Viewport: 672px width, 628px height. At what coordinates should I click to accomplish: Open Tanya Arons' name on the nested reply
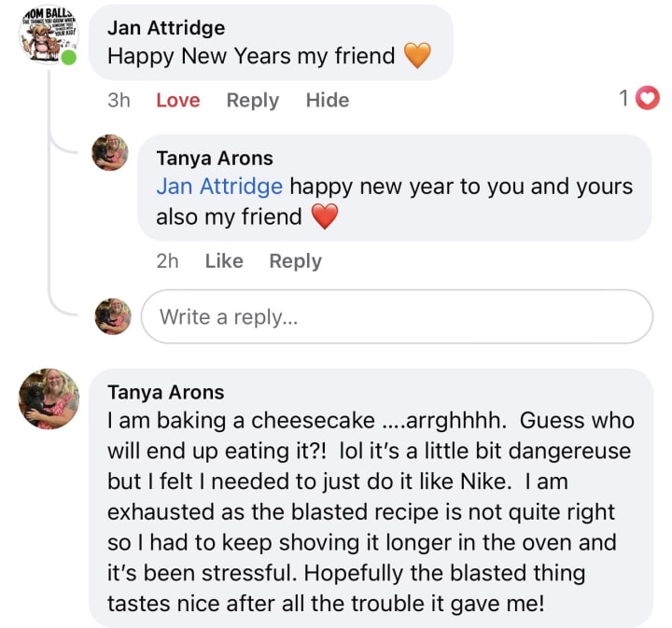(x=215, y=159)
